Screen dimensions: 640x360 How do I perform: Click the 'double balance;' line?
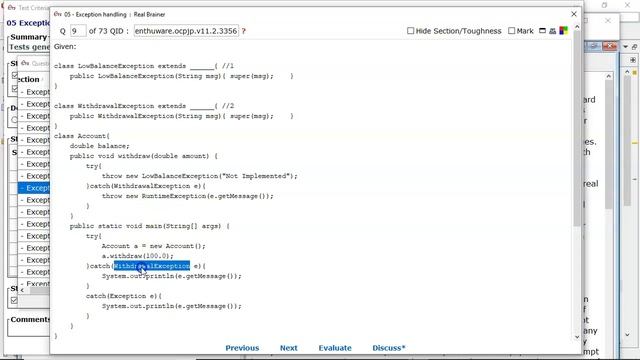click(99, 146)
